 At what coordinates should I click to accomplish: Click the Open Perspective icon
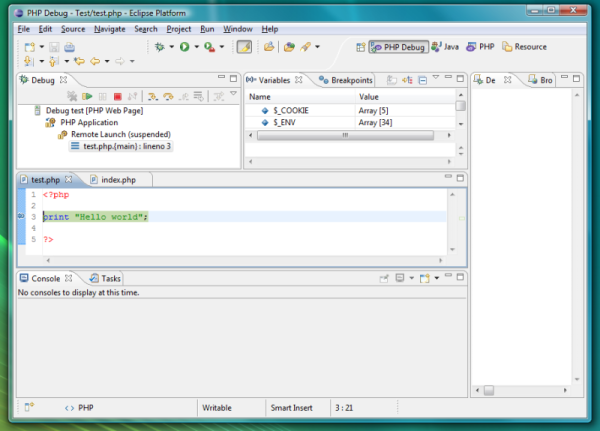click(x=360, y=47)
